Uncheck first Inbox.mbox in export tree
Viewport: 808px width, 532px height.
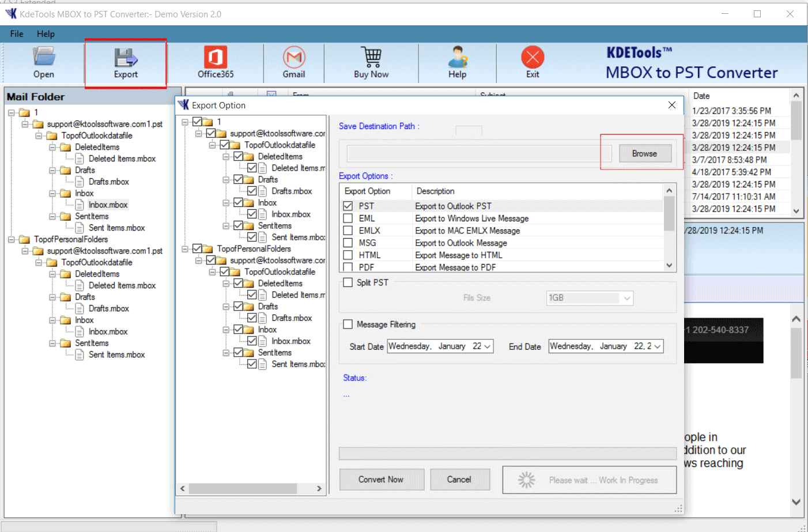[x=252, y=214]
